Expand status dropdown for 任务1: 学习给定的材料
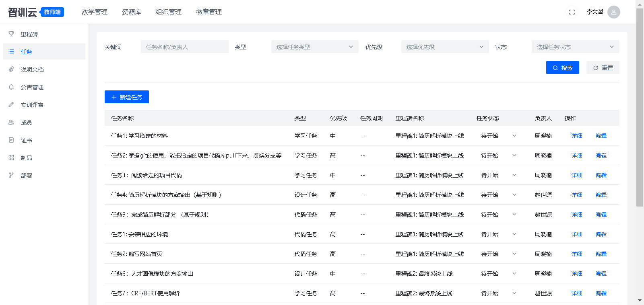 [514, 136]
